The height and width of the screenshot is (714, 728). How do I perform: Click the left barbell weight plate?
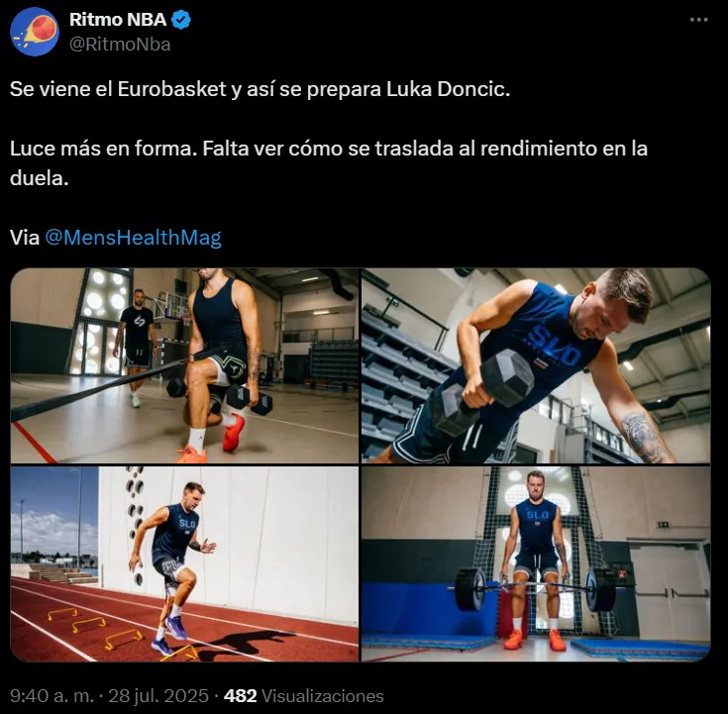coord(469,589)
